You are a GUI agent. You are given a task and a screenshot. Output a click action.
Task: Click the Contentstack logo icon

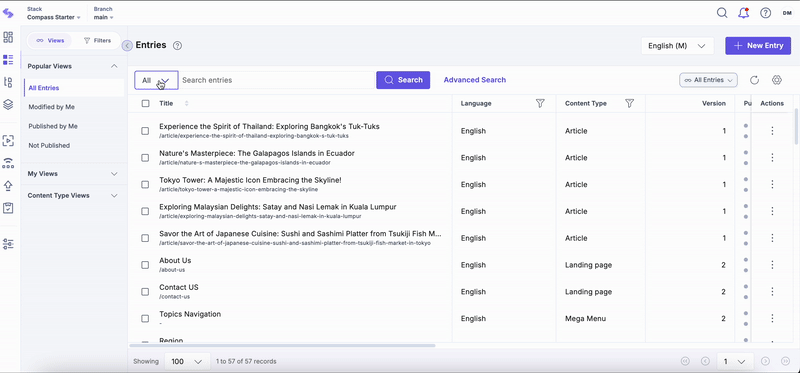pos(8,13)
